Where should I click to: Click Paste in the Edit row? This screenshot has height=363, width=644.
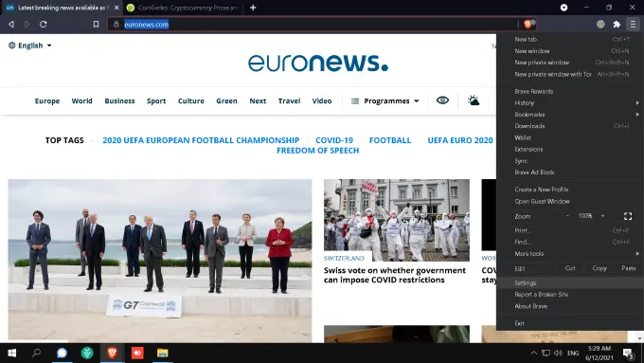629,268
